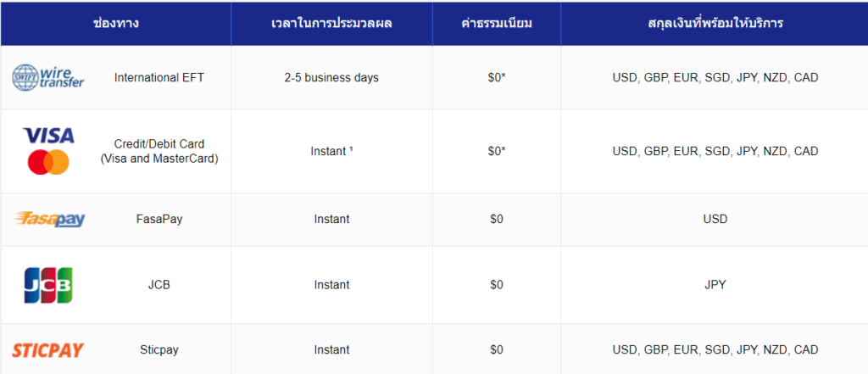868x374 pixels.
Task: Click the สกุลเงินที่พร้อมให้บริการ column header
Action: click(x=715, y=23)
